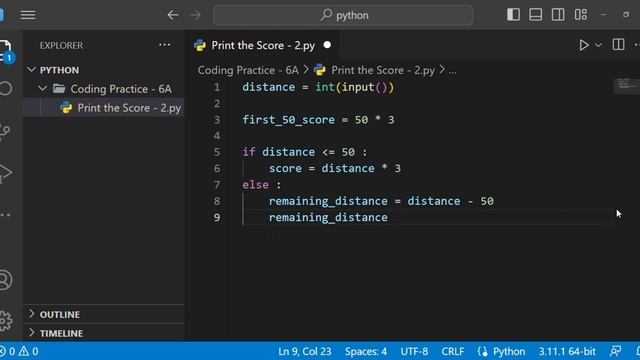Click Coding Practice - 6A breadcrumb
The image size is (640, 360).
248,70
